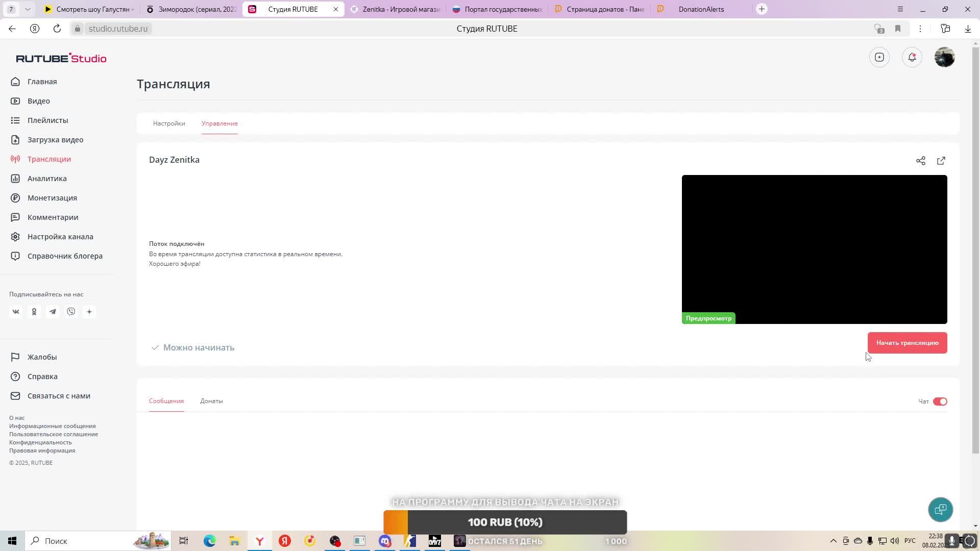The height and width of the screenshot is (551, 980).
Task: Open the Odnoklassniki social link icon
Action: click(x=34, y=312)
